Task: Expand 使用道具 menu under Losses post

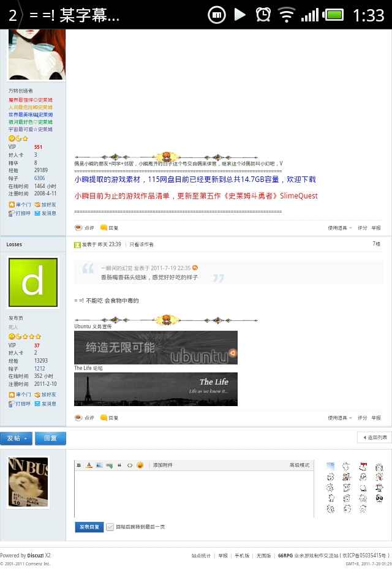Action: (339, 418)
